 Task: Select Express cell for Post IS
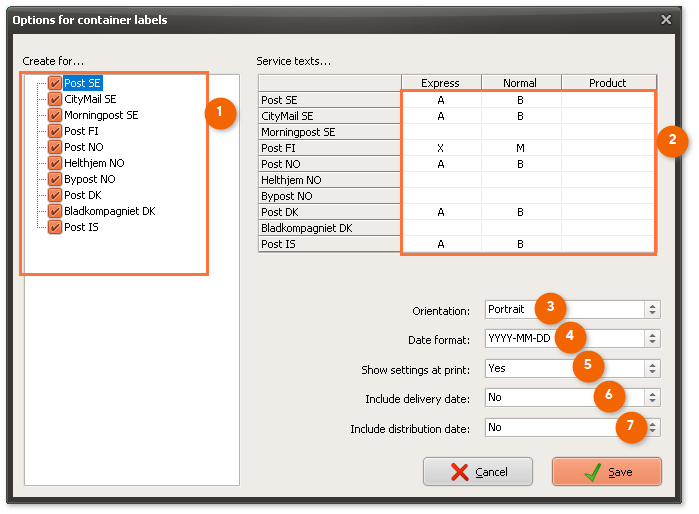[x=441, y=244]
